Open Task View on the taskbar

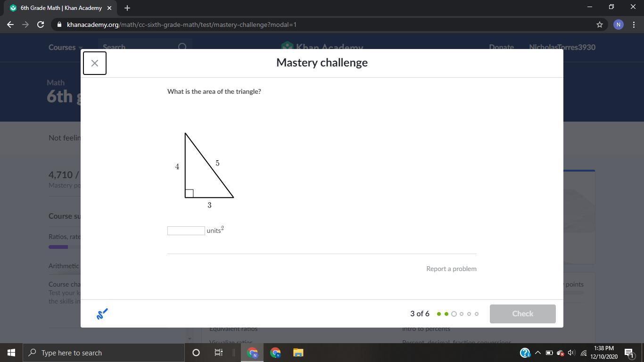[219, 353]
